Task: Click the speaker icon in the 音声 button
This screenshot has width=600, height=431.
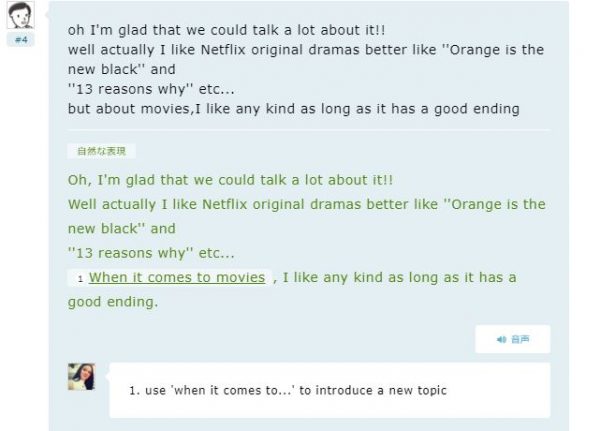Action: click(x=501, y=340)
